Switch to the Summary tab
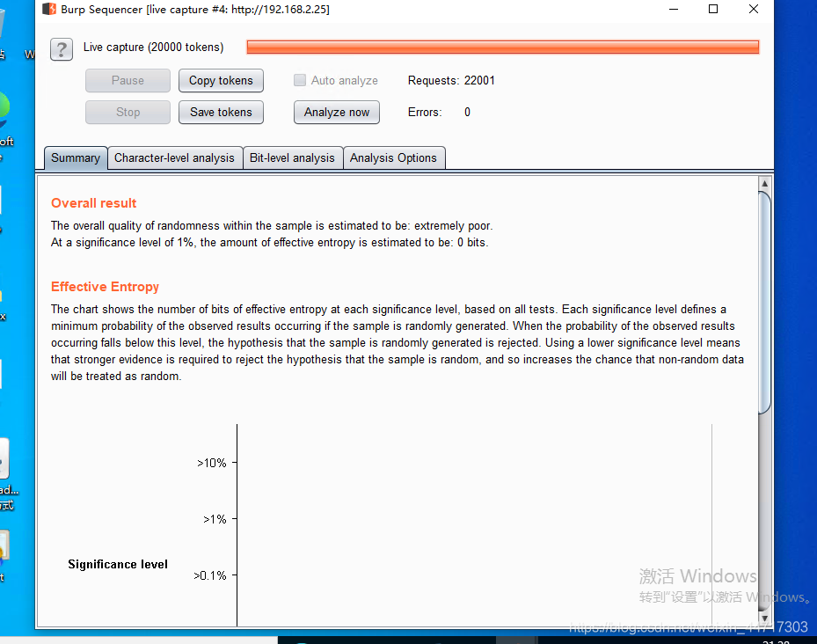Screen dimensions: 817x644 pos(76,158)
